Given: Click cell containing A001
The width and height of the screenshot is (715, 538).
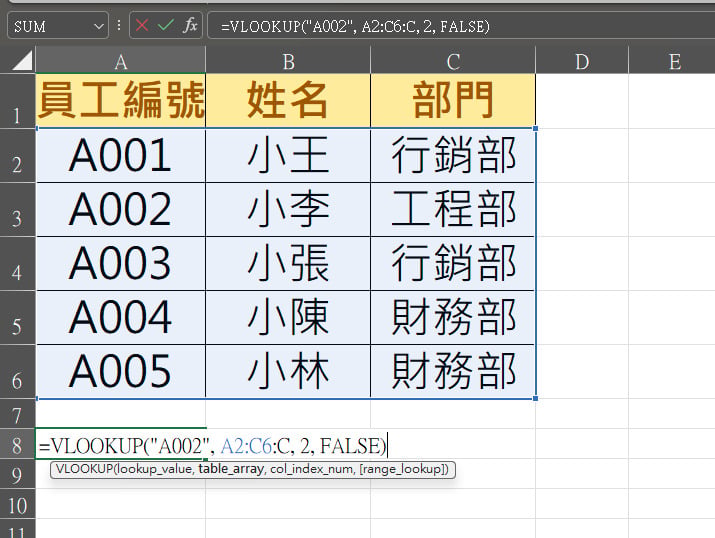Looking at the screenshot, I should 121,156.
